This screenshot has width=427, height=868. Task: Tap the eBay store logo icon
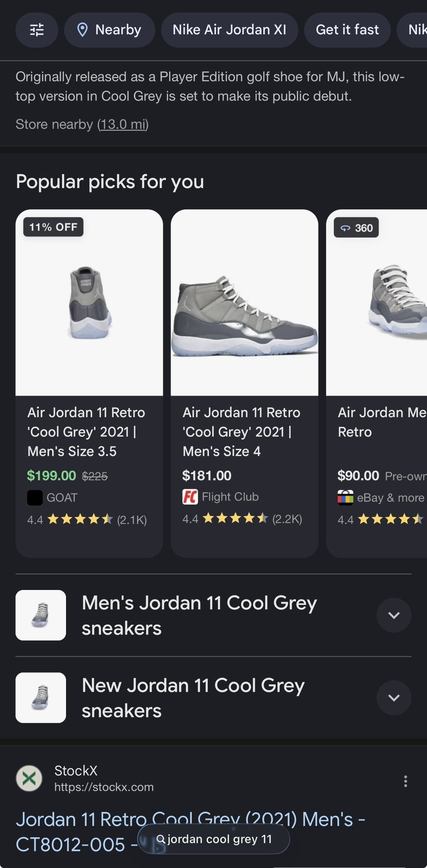(345, 498)
